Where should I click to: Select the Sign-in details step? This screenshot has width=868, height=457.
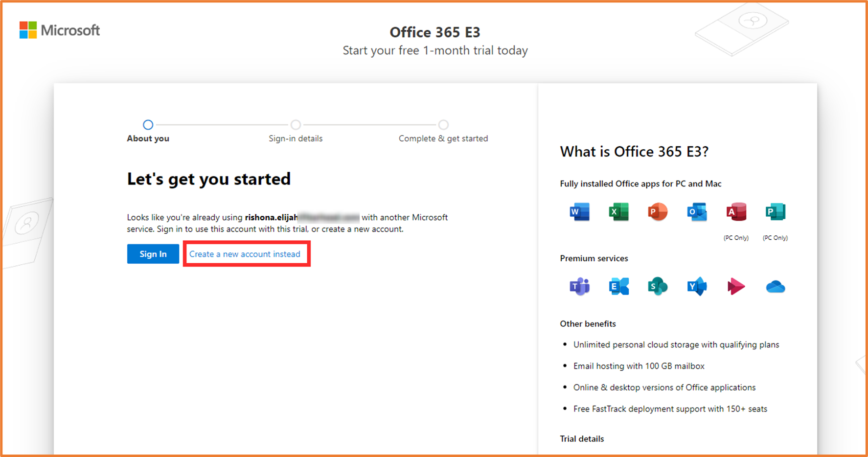click(296, 125)
